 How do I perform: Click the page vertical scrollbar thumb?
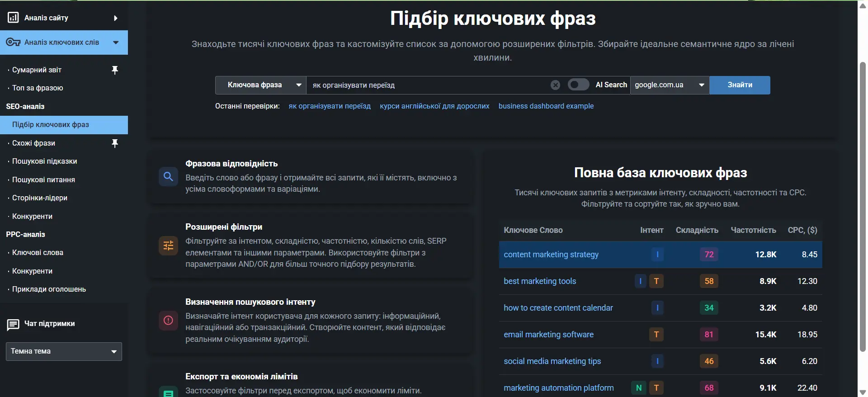[x=863, y=207]
